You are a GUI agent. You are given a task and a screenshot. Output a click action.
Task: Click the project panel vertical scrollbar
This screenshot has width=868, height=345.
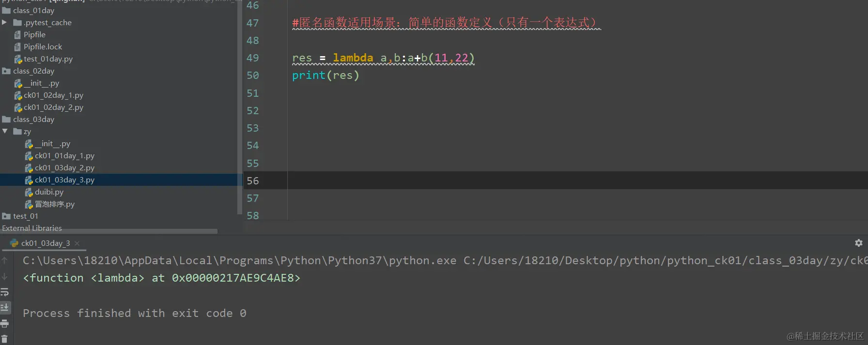click(x=240, y=106)
